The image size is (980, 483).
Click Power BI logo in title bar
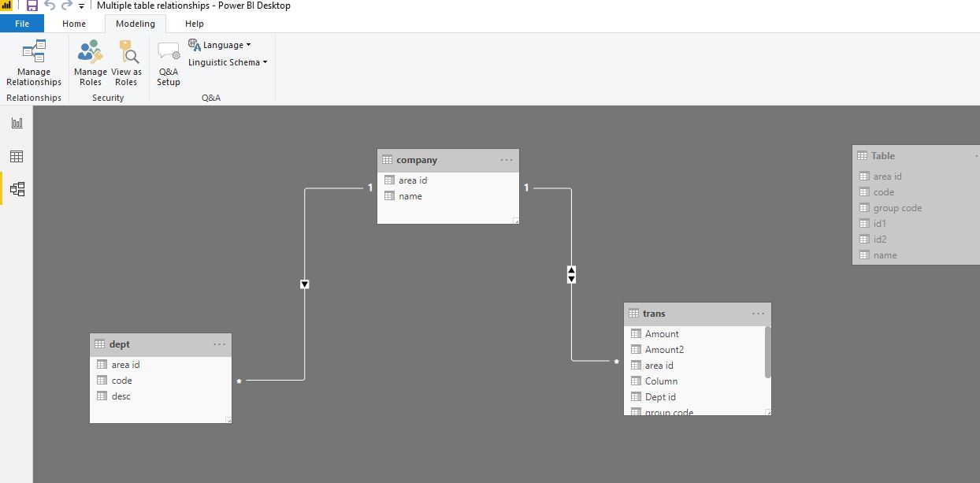(x=7, y=6)
